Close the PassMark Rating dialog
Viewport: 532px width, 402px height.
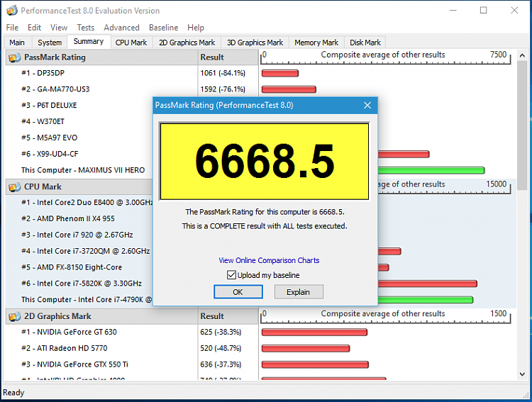pos(367,105)
